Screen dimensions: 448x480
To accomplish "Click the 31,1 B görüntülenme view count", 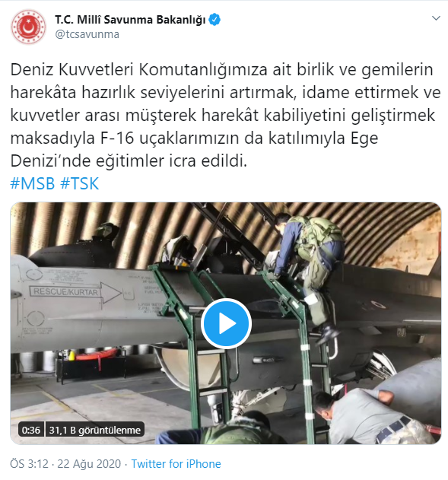I will 94,430.
